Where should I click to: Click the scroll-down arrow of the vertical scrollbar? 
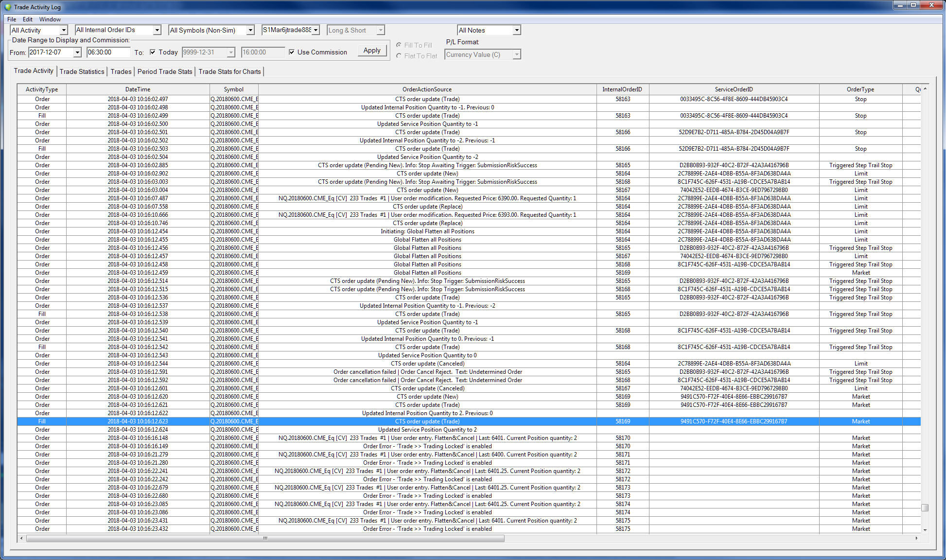tap(925, 530)
